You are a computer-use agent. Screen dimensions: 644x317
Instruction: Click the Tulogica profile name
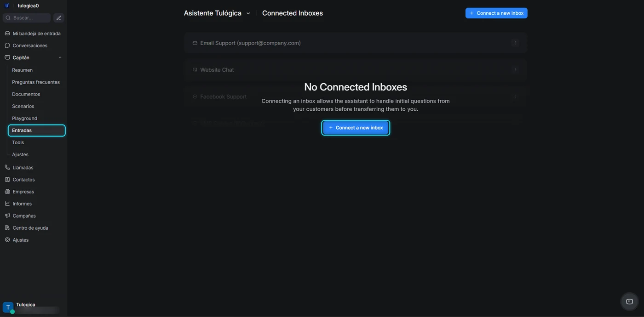[26, 305]
